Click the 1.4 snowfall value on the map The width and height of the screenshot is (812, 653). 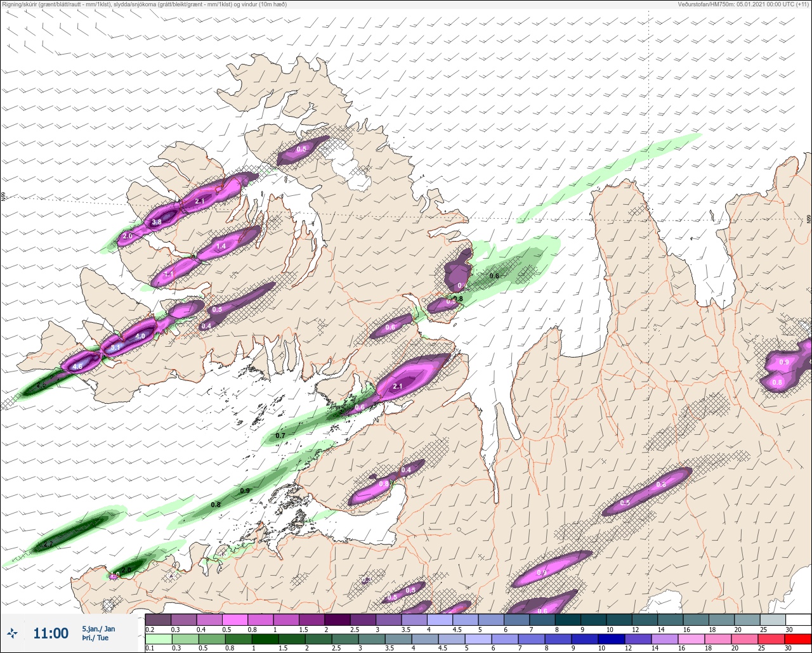click(x=221, y=246)
